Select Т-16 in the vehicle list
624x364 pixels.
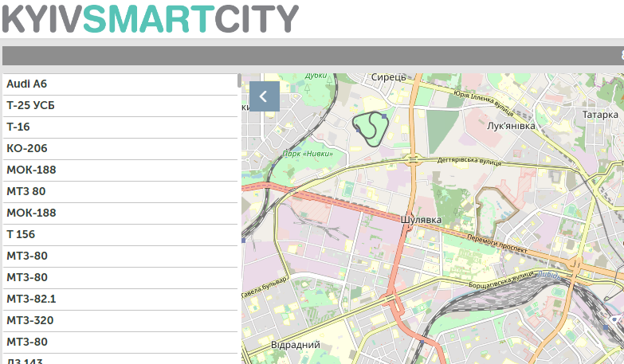click(x=120, y=127)
